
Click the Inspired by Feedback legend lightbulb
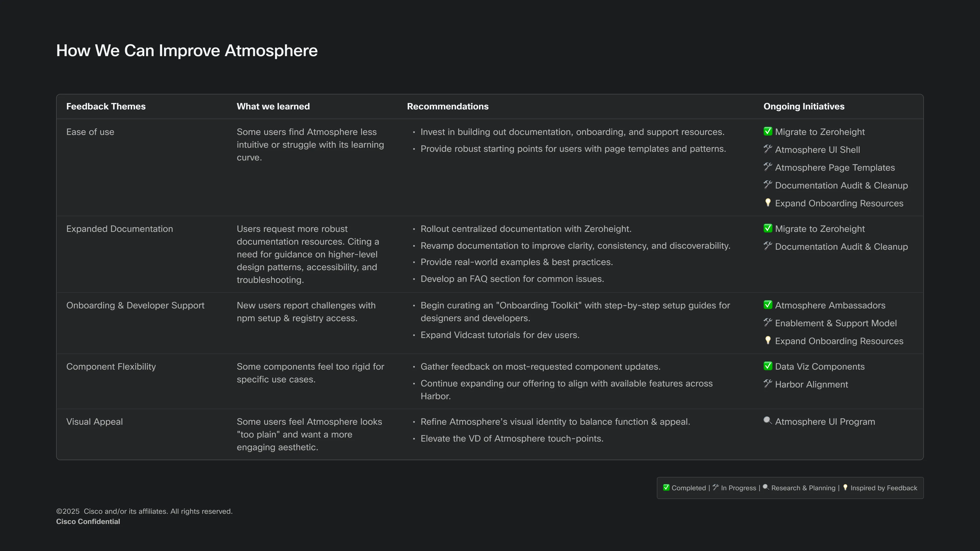(x=845, y=487)
